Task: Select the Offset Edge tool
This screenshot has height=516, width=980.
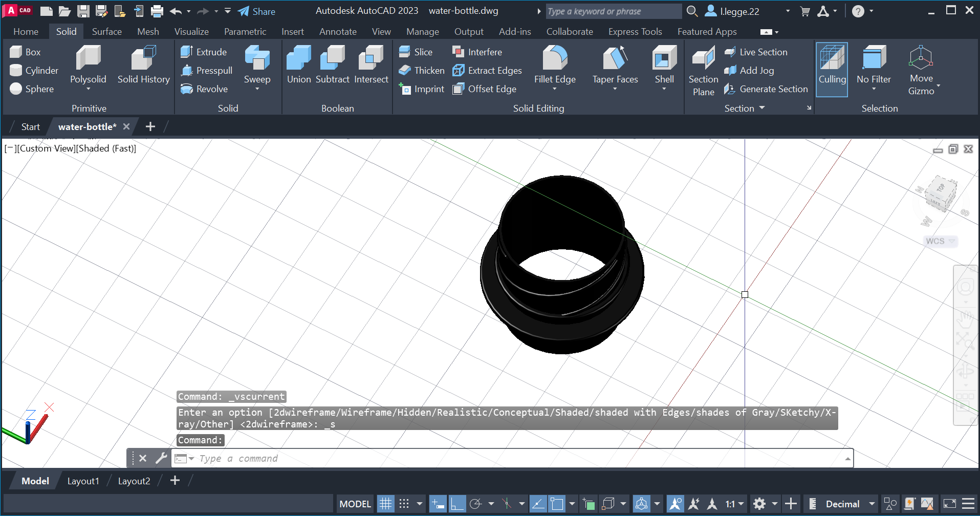Action: click(x=484, y=89)
